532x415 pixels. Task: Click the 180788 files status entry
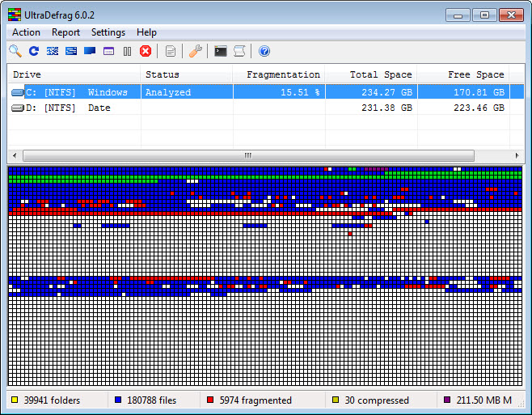pyautogui.click(x=152, y=400)
